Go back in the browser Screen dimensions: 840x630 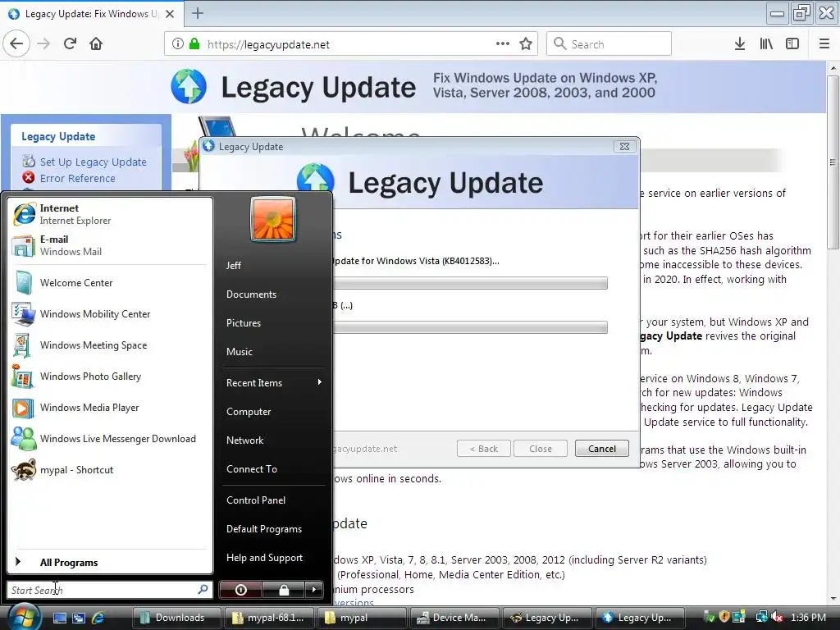pyautogui.click(x=16, y=43)
